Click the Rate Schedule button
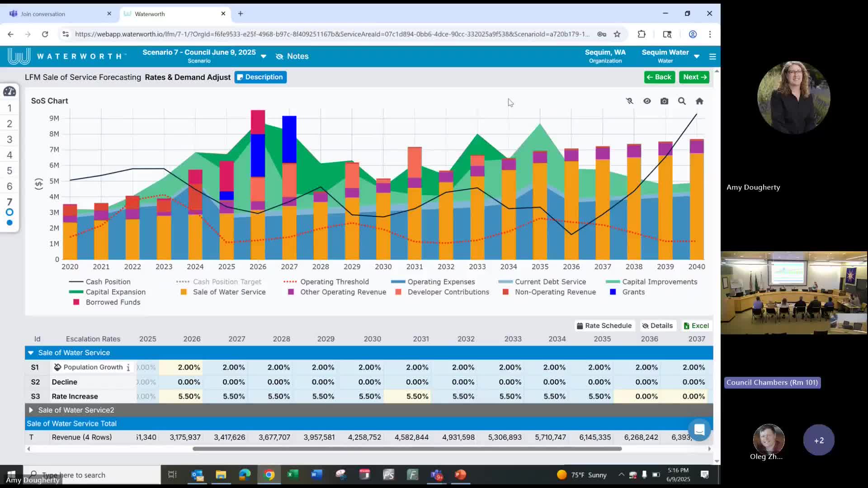This screenshot has width=868, height=488. [604, 326]
